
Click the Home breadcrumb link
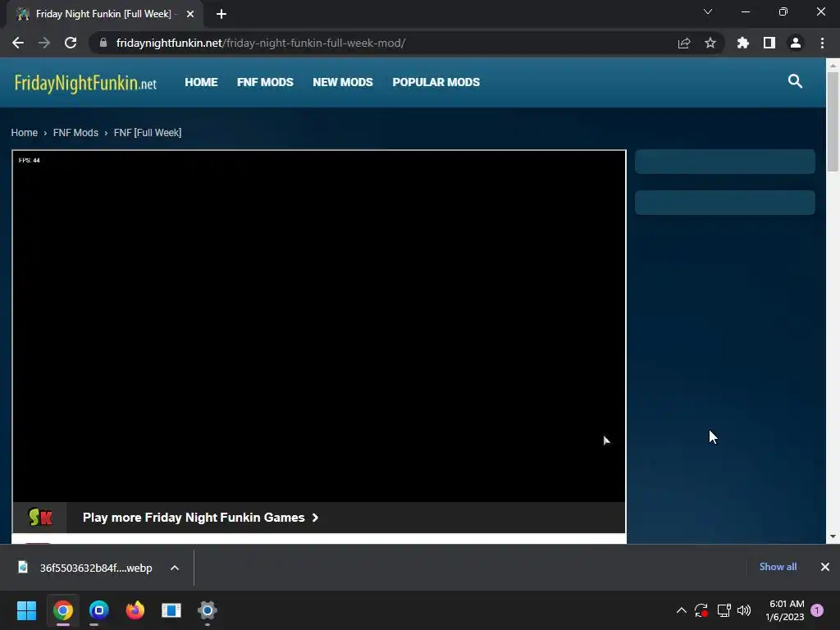[24, 132]
